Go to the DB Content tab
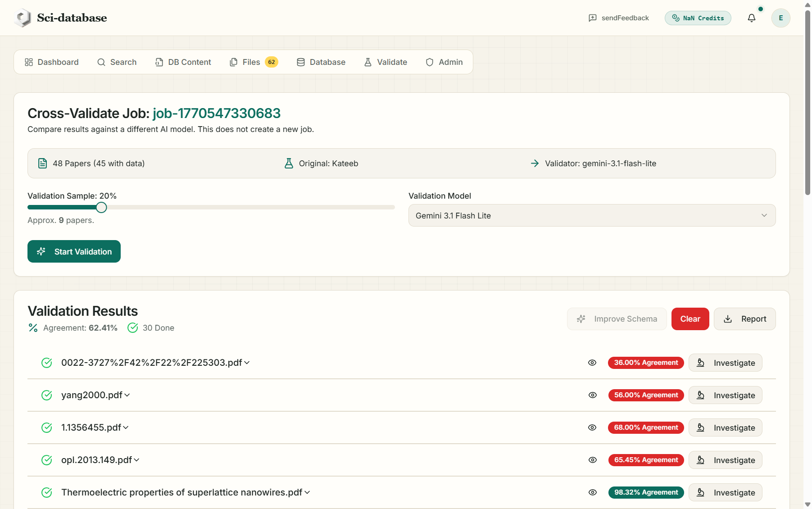This screenshot has height=509, width=812. click(183, 62)
